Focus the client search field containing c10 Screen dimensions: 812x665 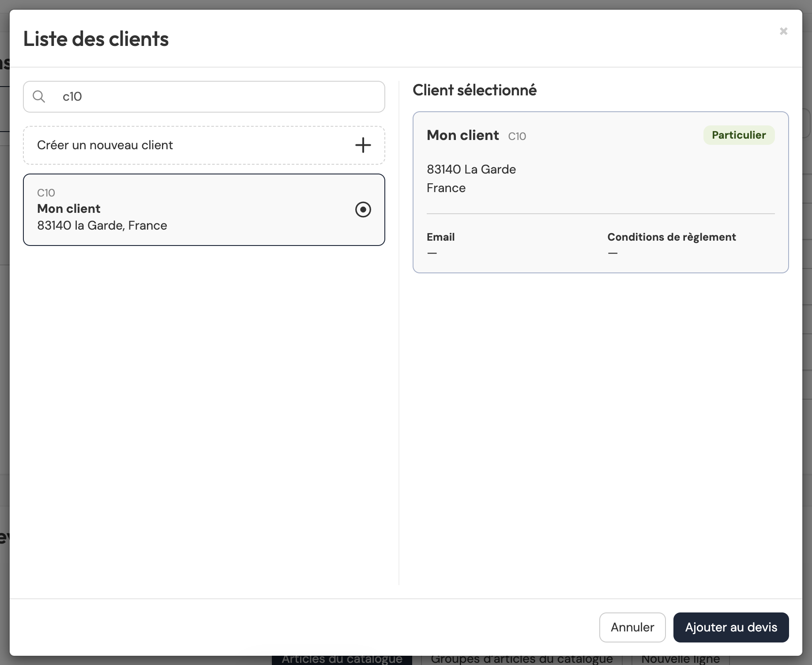pos(204,97)
